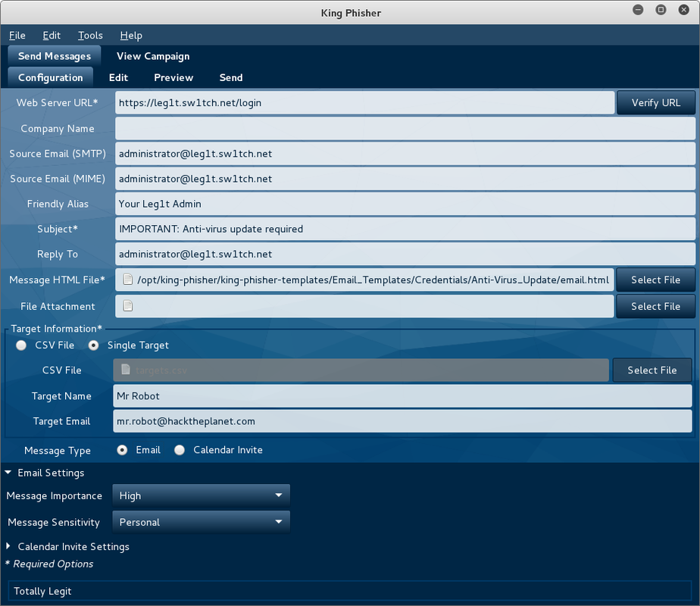Viewport: 700px width, 606px height.
Task: Click the empty Company Name field
Action: (x=405, y=129)
